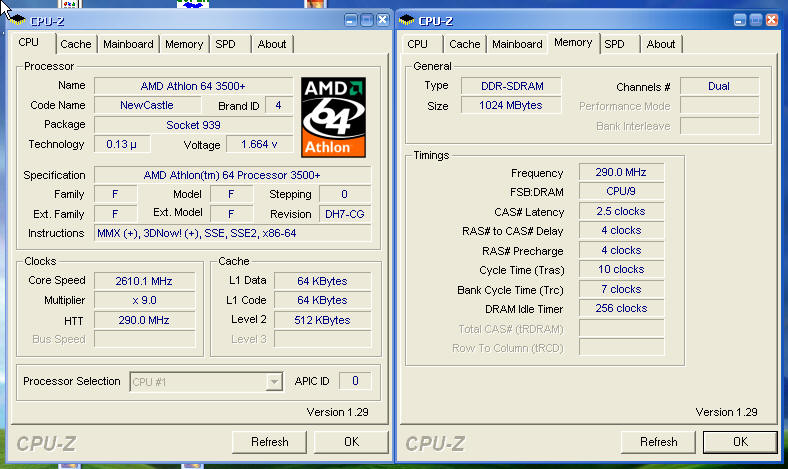Click the Instructions value MMX, 3DNow!, SSE

232,233
